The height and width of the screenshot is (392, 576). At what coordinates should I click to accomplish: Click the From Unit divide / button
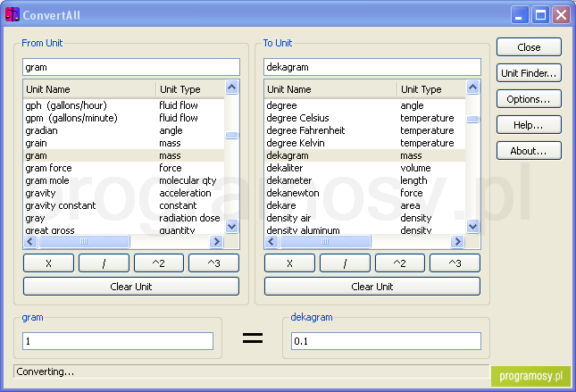[x=104, y=263]
